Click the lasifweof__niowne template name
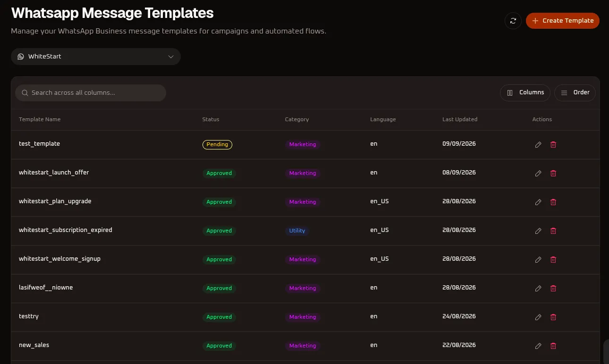Screen dimensions: 609x364 (46, 288)
